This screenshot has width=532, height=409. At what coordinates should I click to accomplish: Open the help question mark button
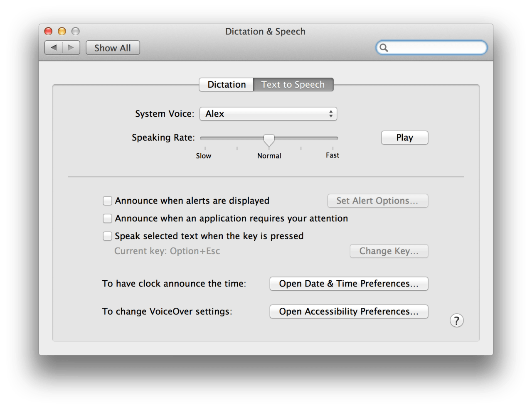(x=456, y=321)
